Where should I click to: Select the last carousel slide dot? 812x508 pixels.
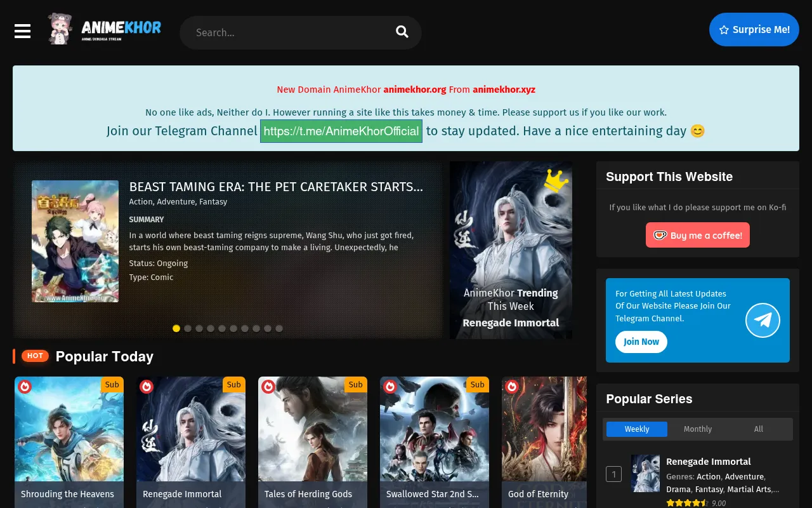[x=279, y=328]
